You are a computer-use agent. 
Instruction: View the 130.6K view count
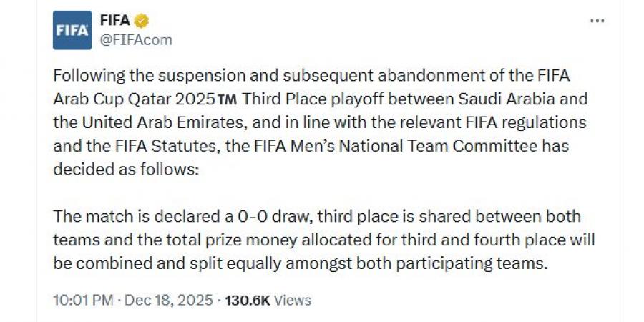247,301
